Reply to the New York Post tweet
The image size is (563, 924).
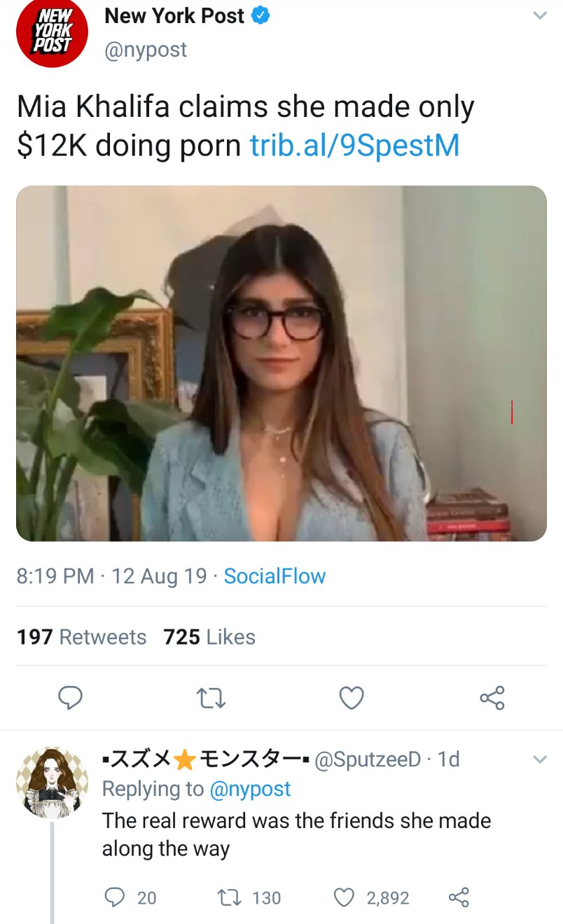tap(70, 698)
